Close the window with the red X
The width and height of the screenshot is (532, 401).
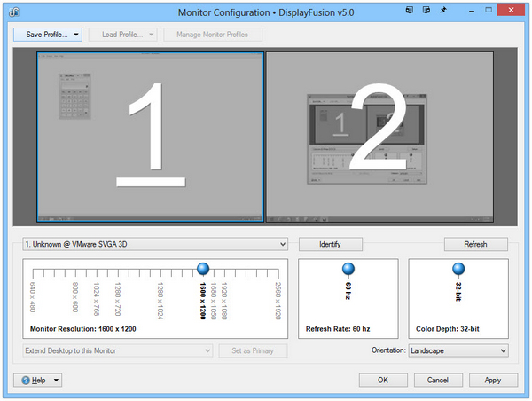tap(511, 10)
